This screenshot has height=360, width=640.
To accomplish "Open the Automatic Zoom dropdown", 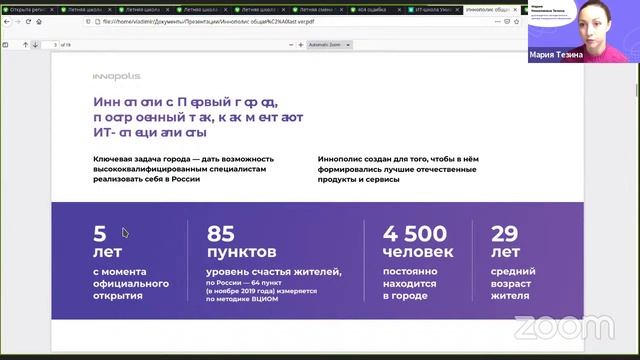I will click(x=329, y=45).
